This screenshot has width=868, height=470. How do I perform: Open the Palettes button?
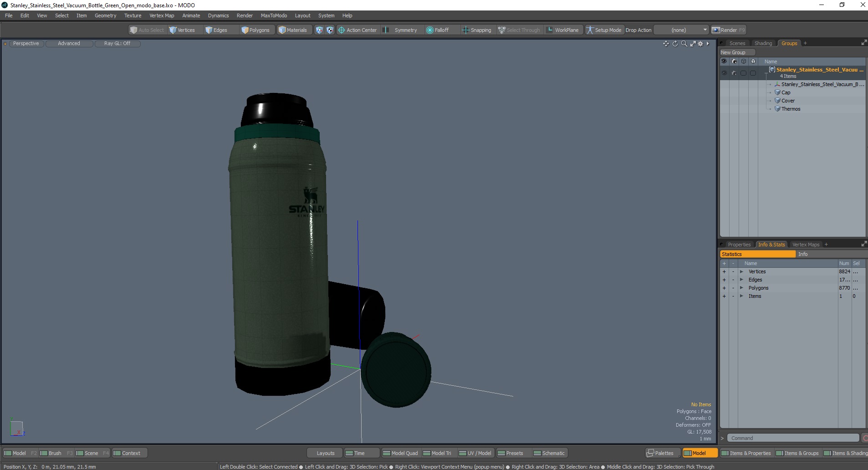click(x=663, y=453)
